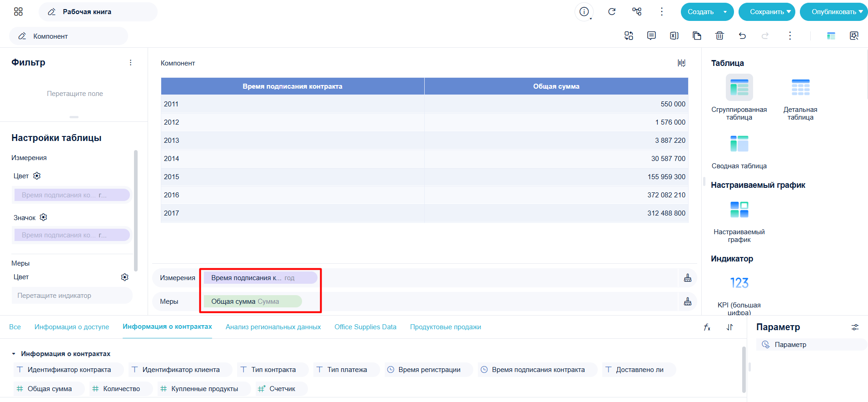Click the copy component icon
Screen dimensions: 868x402
coord(697,35)
